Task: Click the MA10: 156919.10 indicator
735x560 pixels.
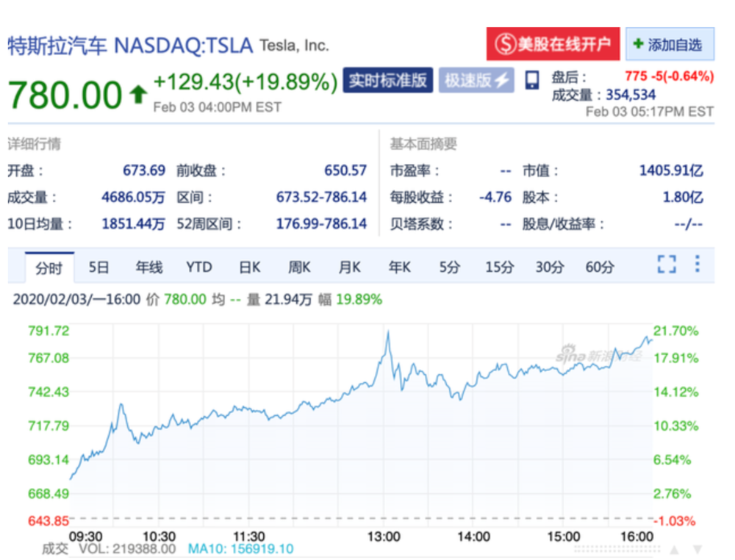Action: [x=241, y=549]
